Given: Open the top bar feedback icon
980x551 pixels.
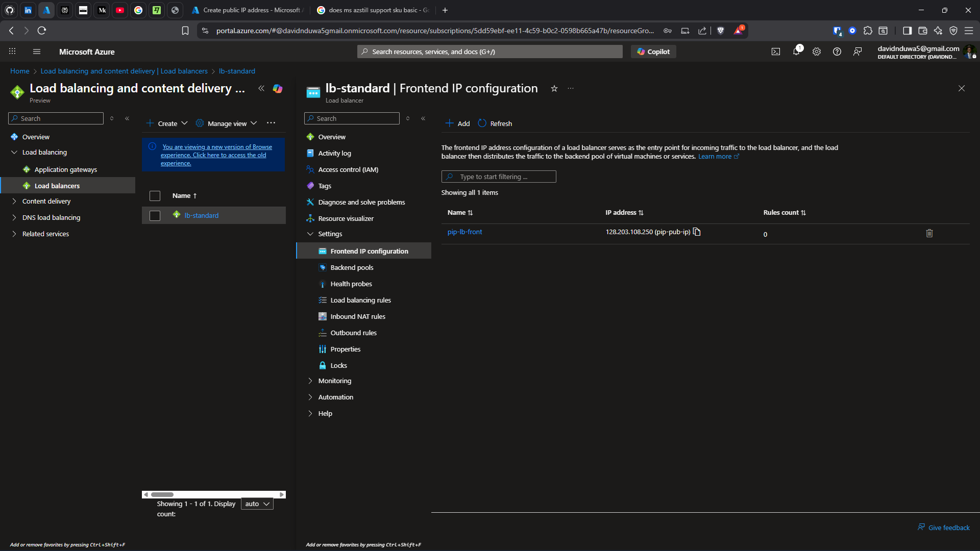Looking at the screenshot, I should [857, 52].
